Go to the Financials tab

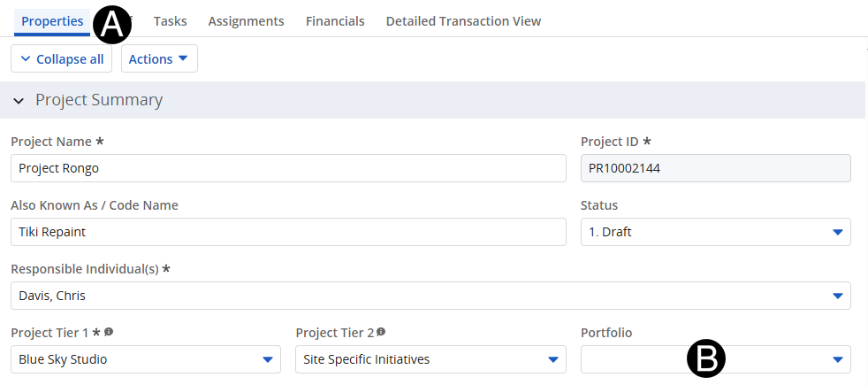[335, 21]
